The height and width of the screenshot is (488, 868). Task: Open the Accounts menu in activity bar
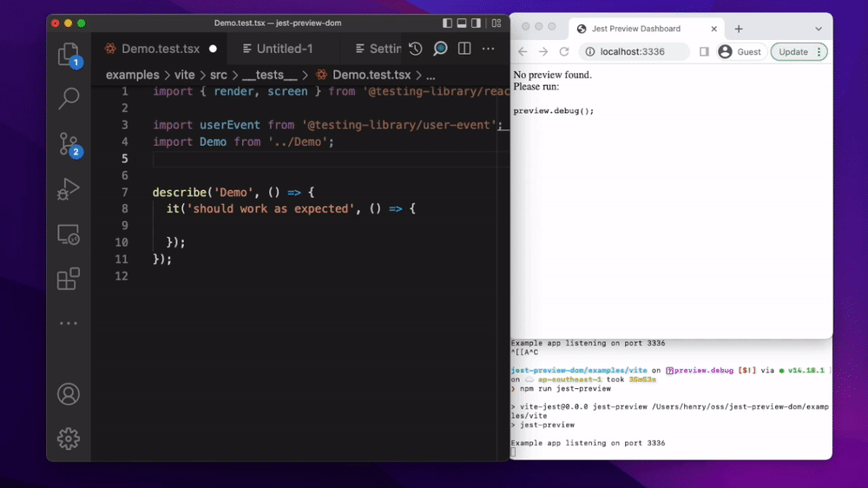[x=69, y=393]
